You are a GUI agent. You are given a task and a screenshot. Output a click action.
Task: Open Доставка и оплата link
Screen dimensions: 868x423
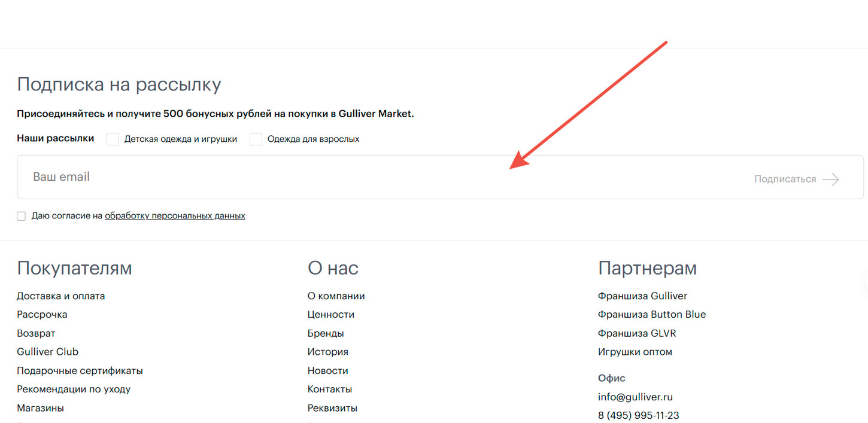pos(60,296)
